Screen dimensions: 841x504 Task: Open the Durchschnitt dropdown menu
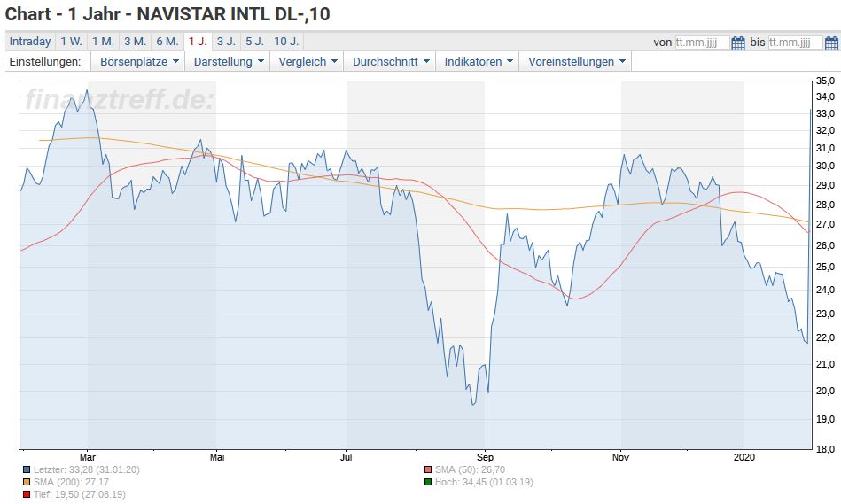pos(390,62)
